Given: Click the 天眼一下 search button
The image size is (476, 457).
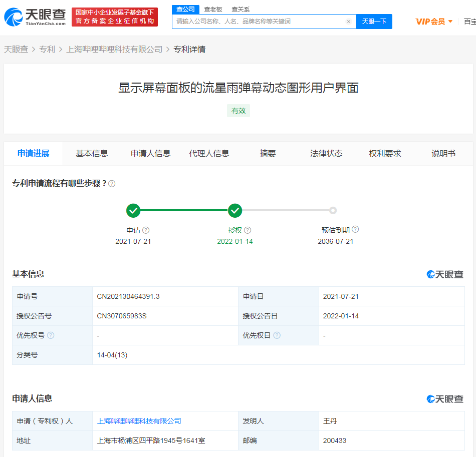Looking at the screenshot, I should [x=374, y=22].
